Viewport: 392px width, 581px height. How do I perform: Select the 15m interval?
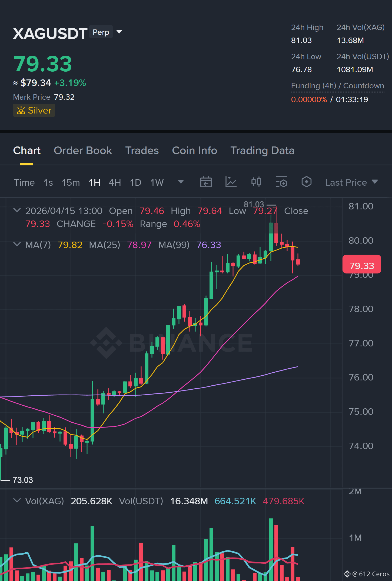tap(71, 183)
